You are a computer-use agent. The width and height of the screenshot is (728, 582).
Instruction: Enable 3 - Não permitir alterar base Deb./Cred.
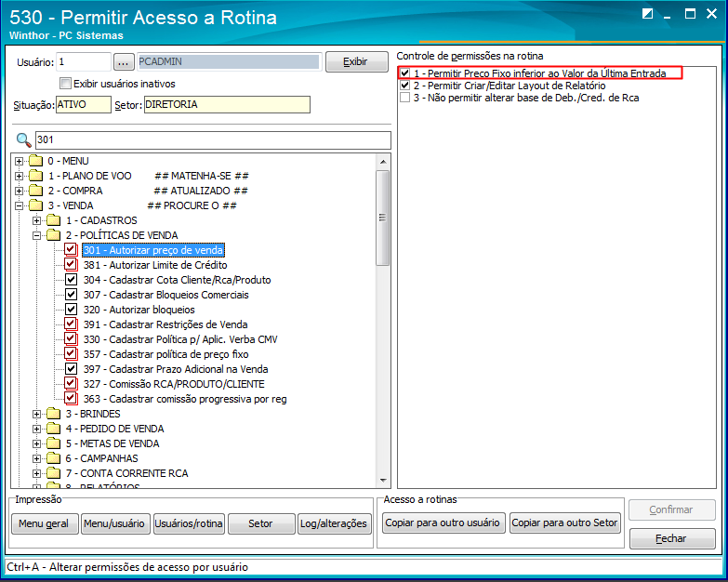(x=404, y=98)
